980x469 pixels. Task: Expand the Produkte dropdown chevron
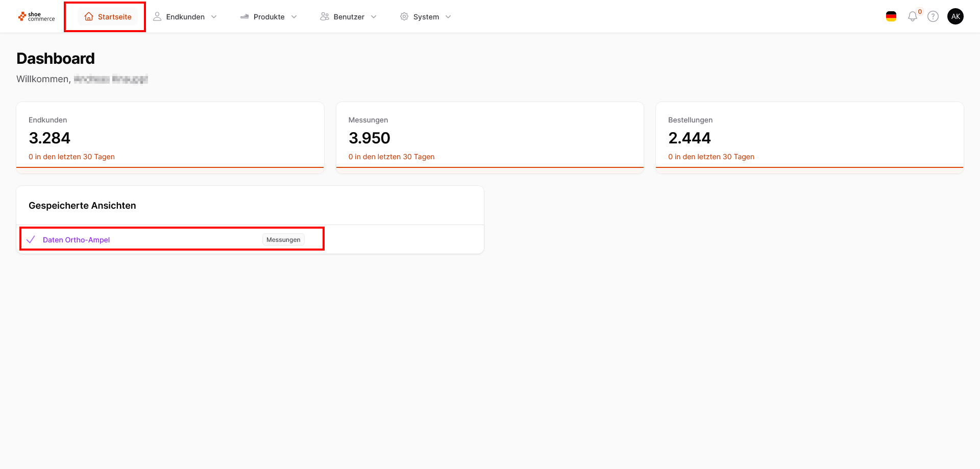pyautogui.click(x=294, y=17)
